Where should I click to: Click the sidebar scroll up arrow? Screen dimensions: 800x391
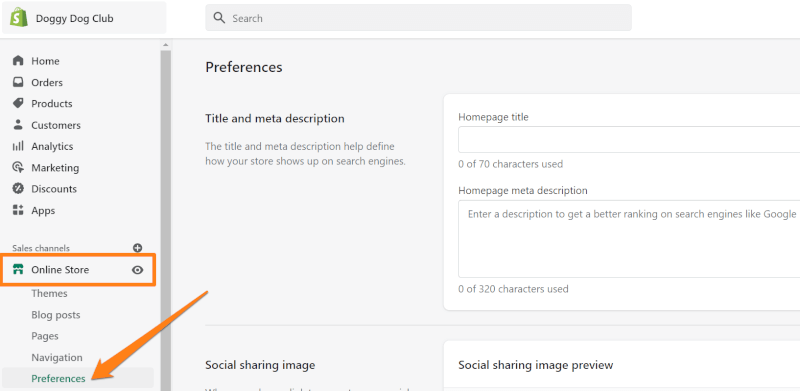pyautogui.click(x=165, y=45)
